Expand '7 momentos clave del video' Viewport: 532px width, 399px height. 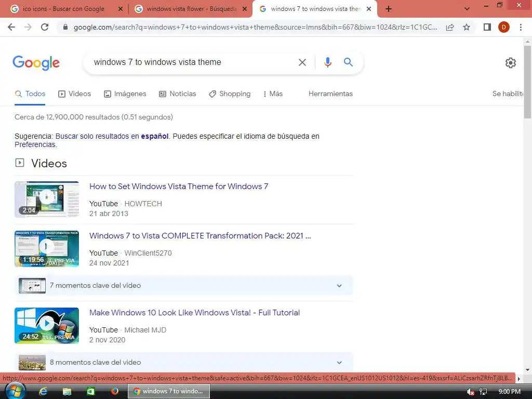pos(183,285)
